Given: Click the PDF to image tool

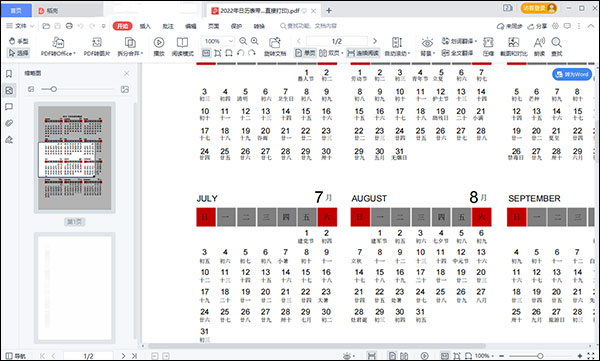Looking at the screenshot, I should tap(97, 46).
